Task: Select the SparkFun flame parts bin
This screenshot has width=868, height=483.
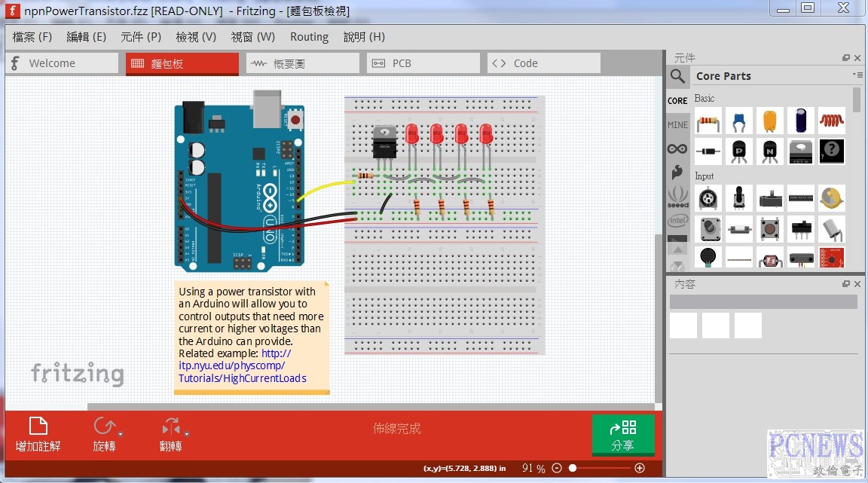Action: pyautogui.click(x=677, y=173)
